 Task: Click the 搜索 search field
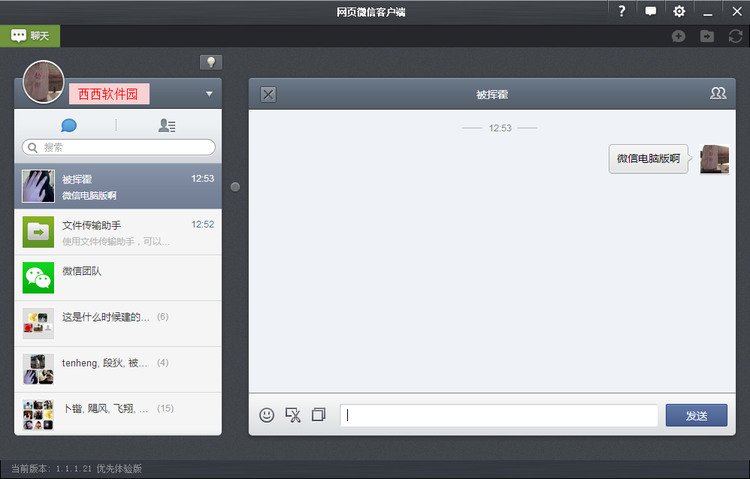click(x=119, y=147)
